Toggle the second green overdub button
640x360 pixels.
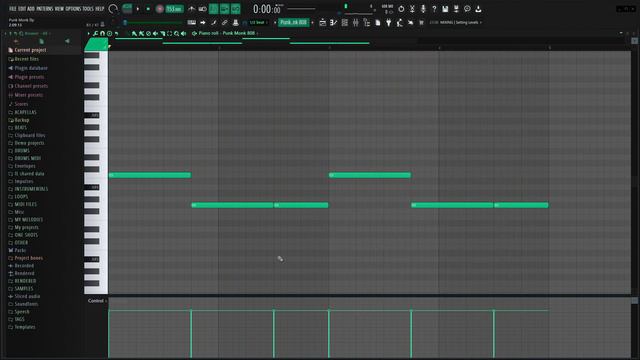click(x=224, y=9)
